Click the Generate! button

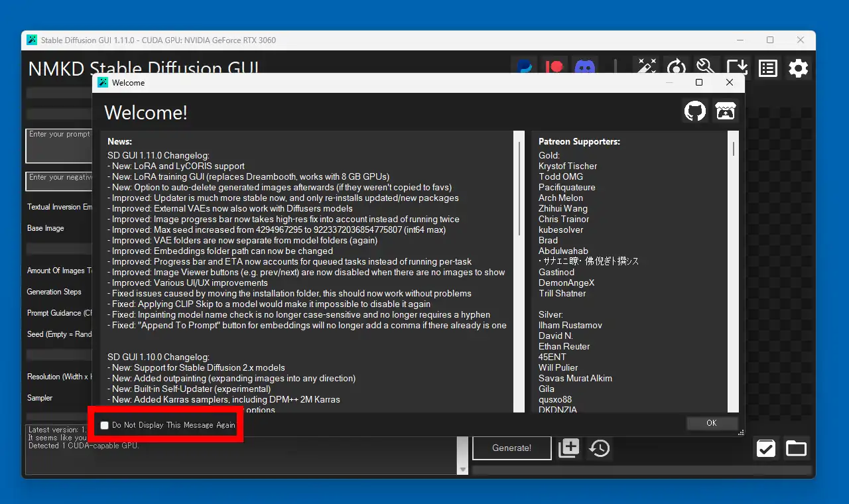(511, 448)
